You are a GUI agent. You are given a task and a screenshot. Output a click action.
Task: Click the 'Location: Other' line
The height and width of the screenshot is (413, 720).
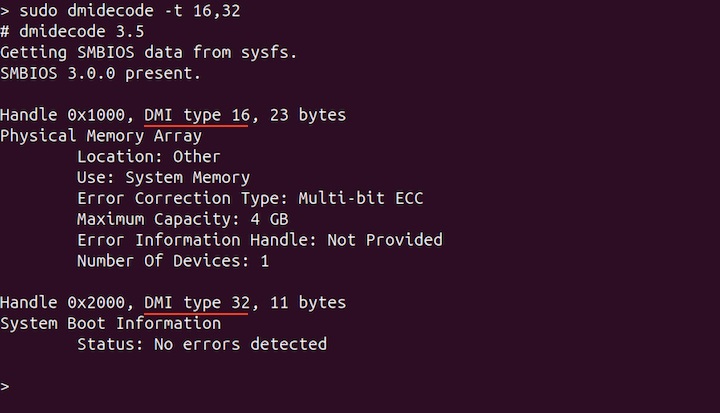point(148,157)
